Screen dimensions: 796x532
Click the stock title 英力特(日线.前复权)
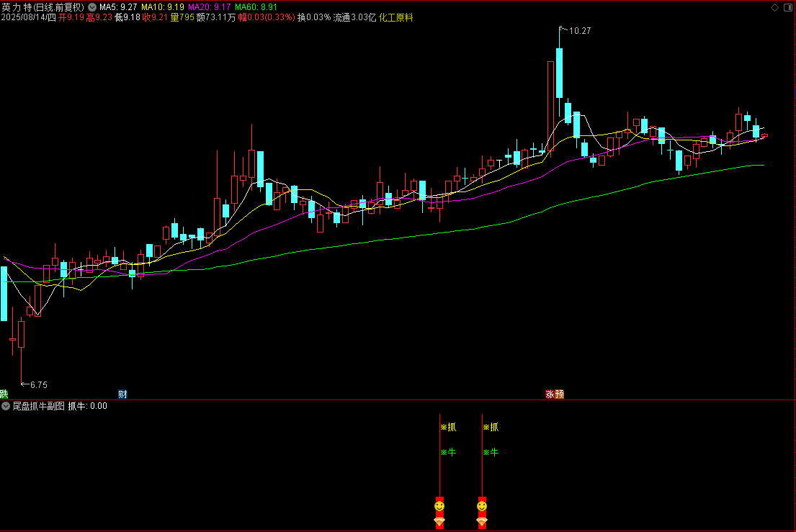43,7
